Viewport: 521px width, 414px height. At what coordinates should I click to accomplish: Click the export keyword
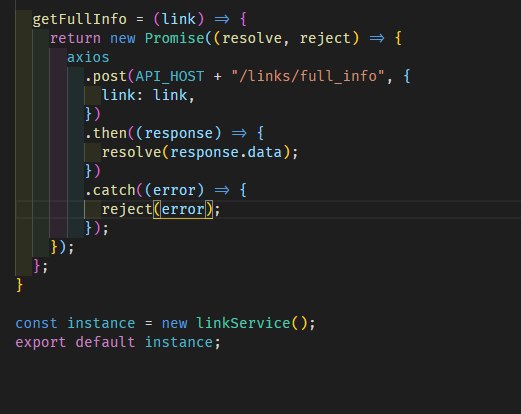click(x=41, y=343)
